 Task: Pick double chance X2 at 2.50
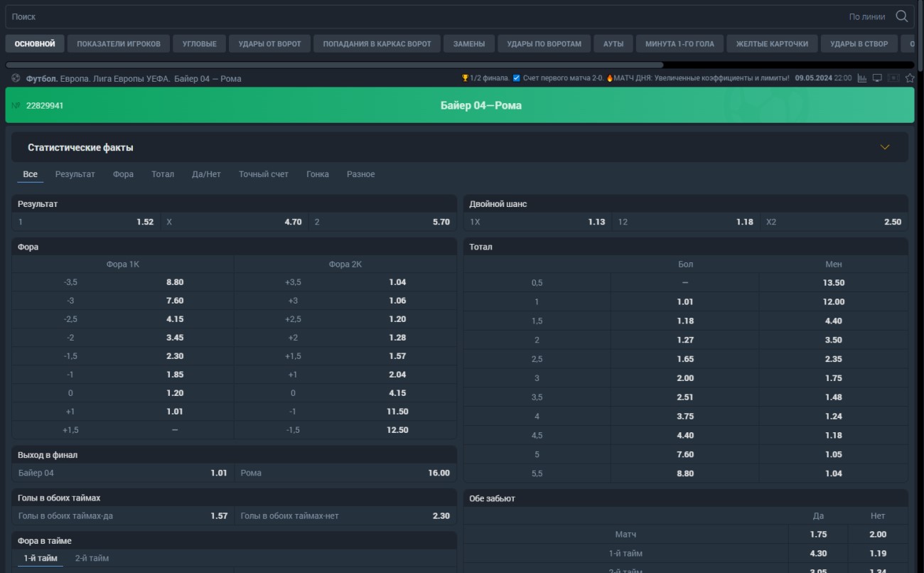coord(834,222)
